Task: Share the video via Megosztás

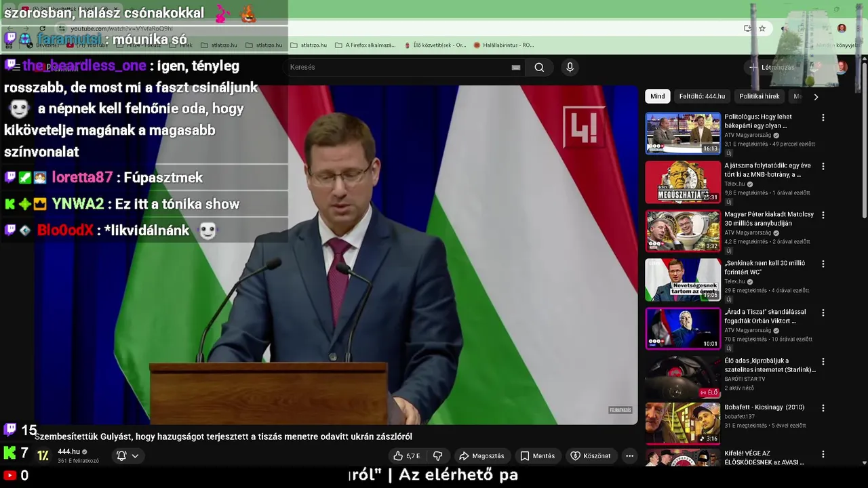Action: coord(482,456)
